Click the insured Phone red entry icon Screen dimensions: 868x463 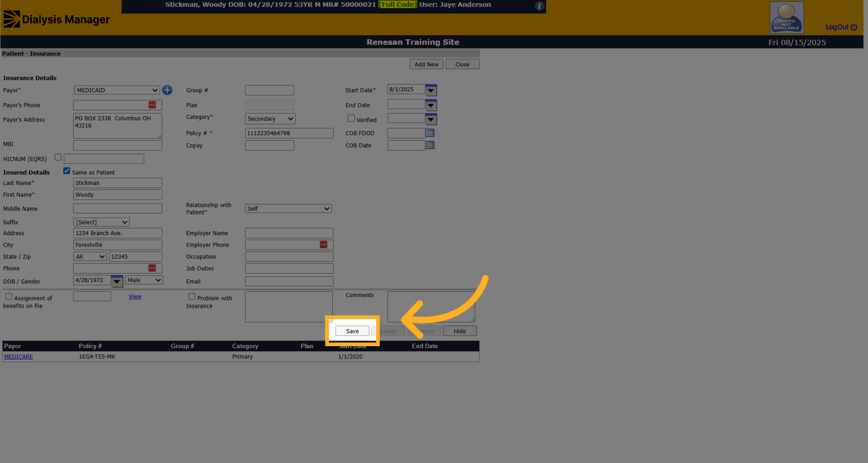(152, 268)
